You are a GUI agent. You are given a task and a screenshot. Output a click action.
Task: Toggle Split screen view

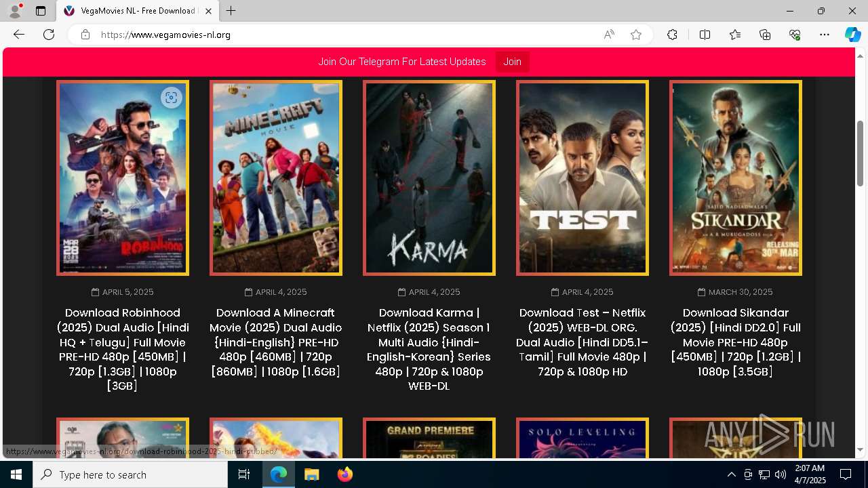coord(705,35)
